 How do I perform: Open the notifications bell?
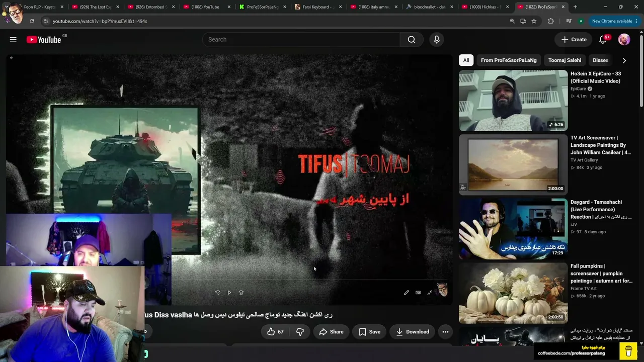pyautogui.click(x=603, y=40)
